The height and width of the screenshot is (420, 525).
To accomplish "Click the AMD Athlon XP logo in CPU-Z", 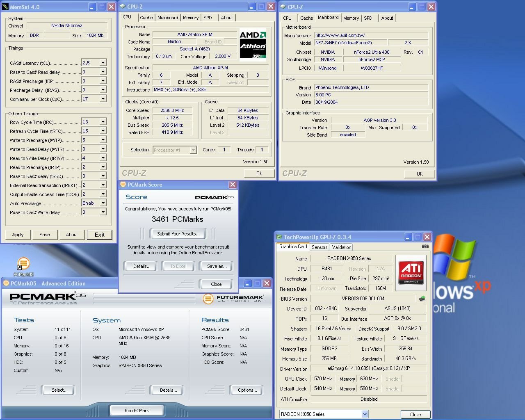I will (x=253, y=45).
